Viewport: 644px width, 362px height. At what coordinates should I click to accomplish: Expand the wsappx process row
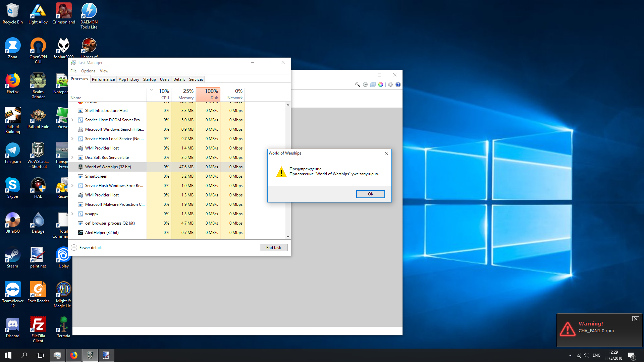[72, 214]
